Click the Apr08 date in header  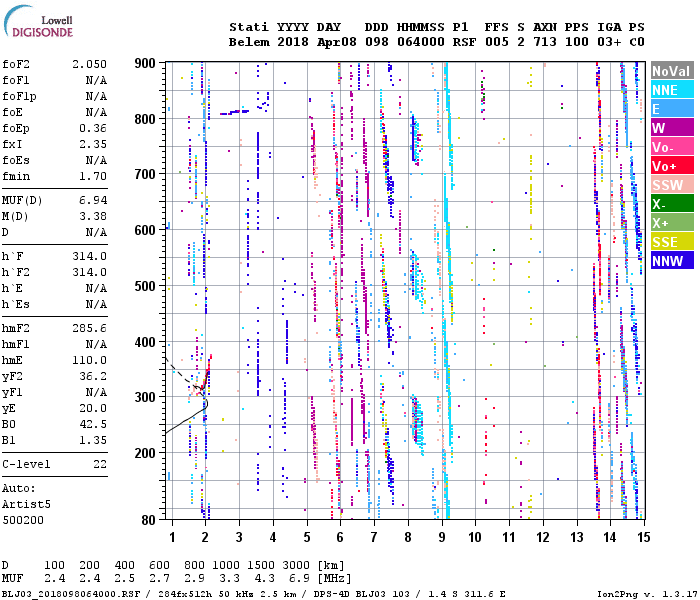337,42
